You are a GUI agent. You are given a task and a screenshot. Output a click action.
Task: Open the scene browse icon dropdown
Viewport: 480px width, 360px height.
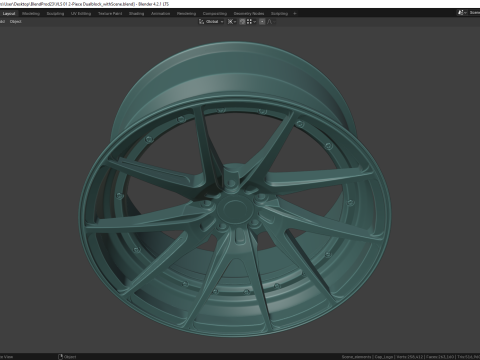click(x=461, y=13)
